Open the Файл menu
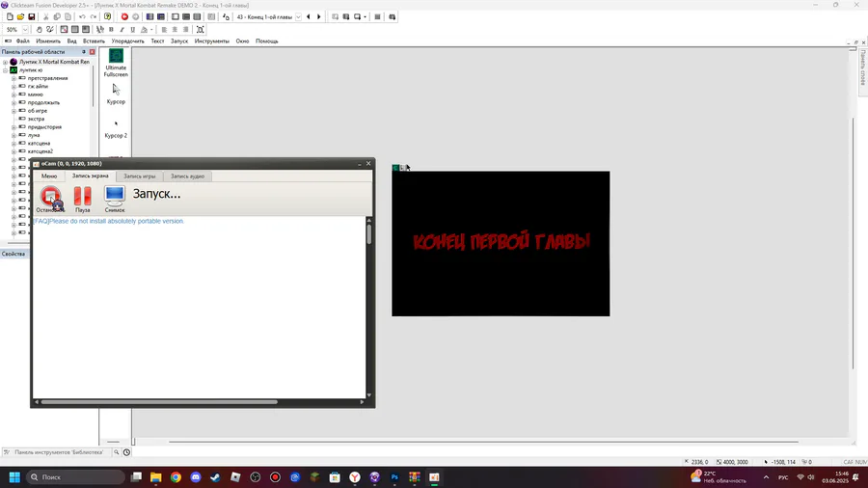 (23, 41)
